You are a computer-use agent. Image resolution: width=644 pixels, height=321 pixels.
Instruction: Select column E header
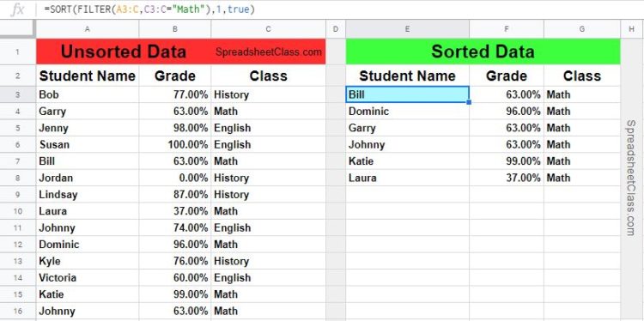(x=407, y=28)
